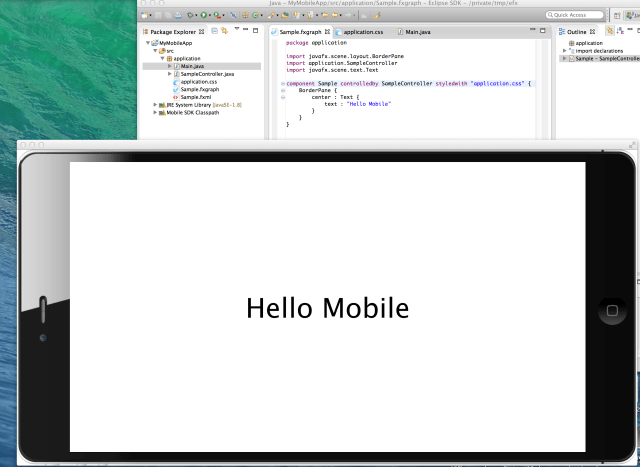Collapse the MyMobileApp project node
This screenshot has height=467, width=640.
click(148, 43)
